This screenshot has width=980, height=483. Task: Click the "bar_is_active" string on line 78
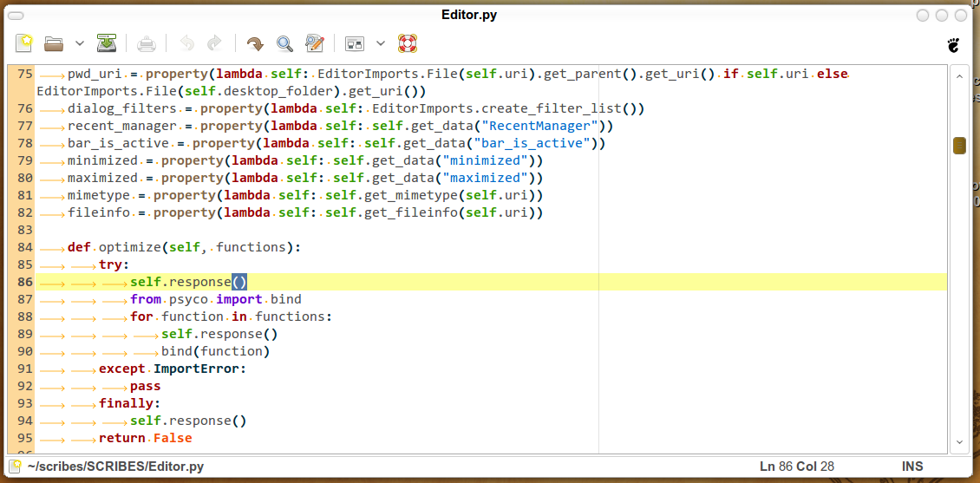coord(532,144)
